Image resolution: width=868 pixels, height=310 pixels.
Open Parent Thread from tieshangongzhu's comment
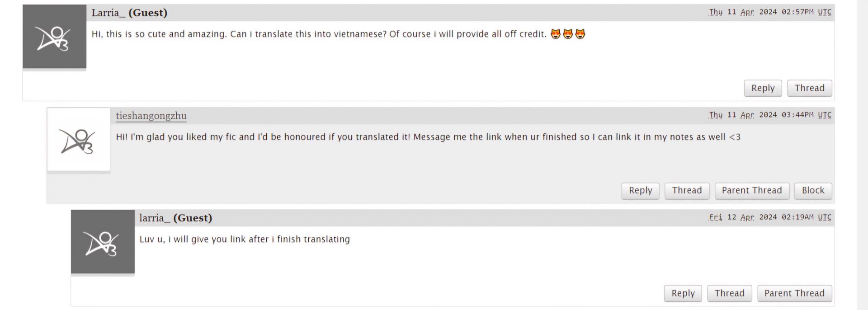[x=752, y=191]
